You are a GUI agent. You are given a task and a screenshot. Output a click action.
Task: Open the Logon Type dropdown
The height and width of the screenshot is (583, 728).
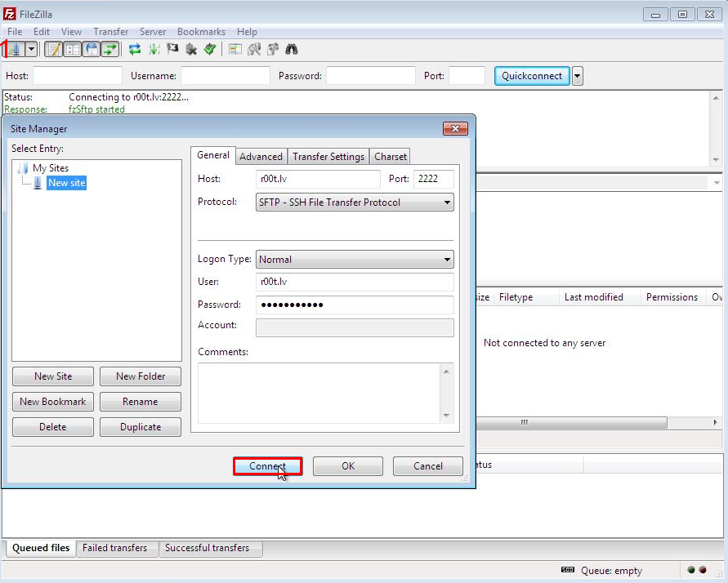pos(446,260)
